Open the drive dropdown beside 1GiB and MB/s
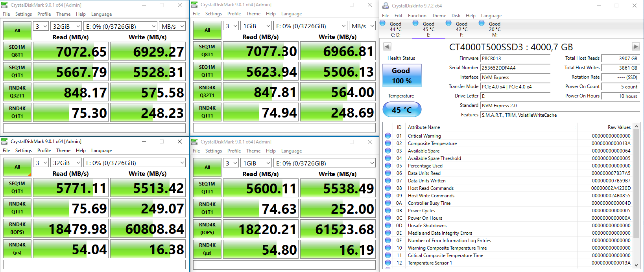 click(x=310, y=26)
